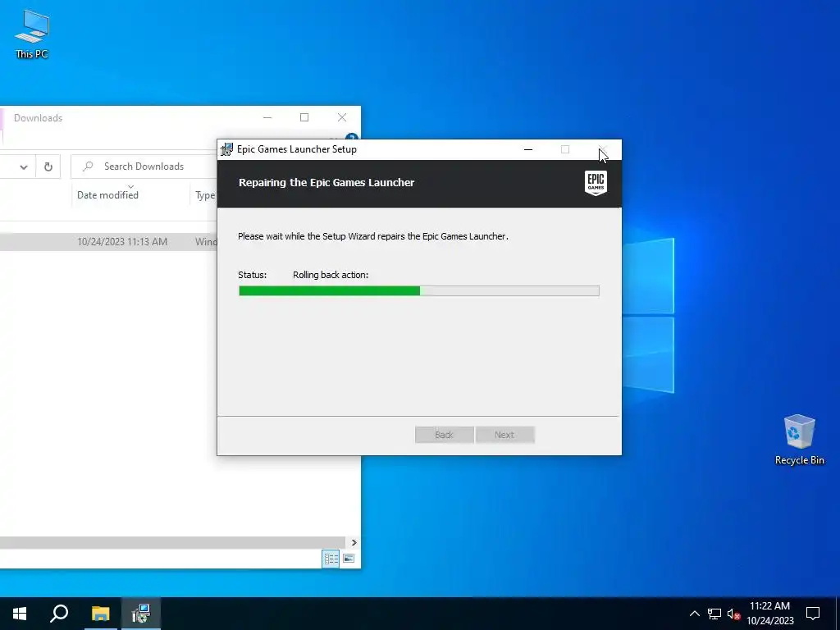Click Downloads horizontal scrollbar right arrow
840x630 pixels.
point(354,542)
